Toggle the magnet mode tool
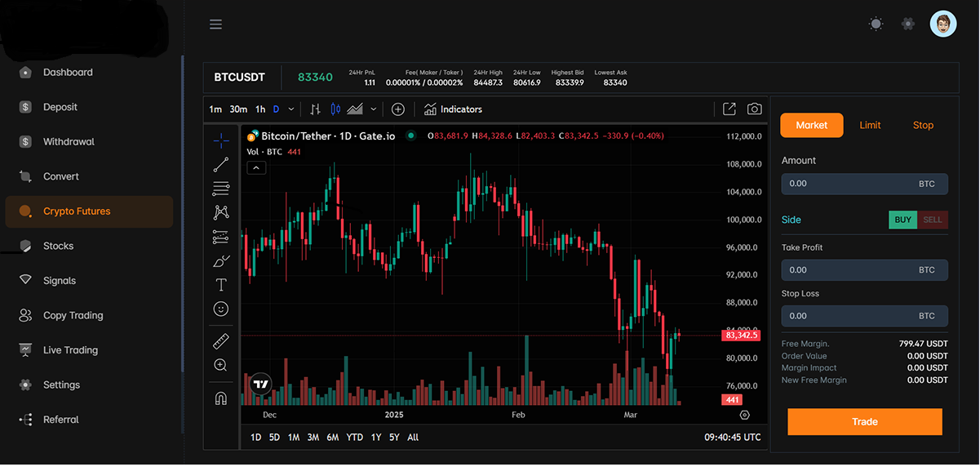Screen dimensions: 980x467 tap(220, 398)
